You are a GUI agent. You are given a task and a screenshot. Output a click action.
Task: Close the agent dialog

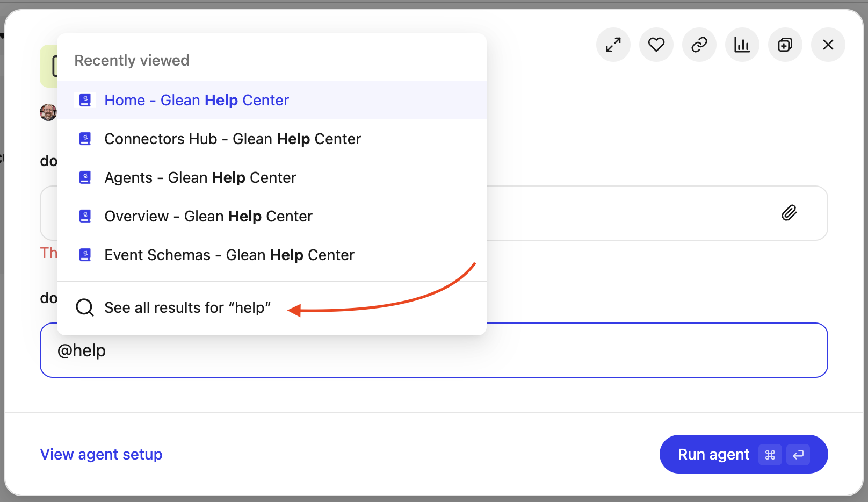tap(828, 45)
